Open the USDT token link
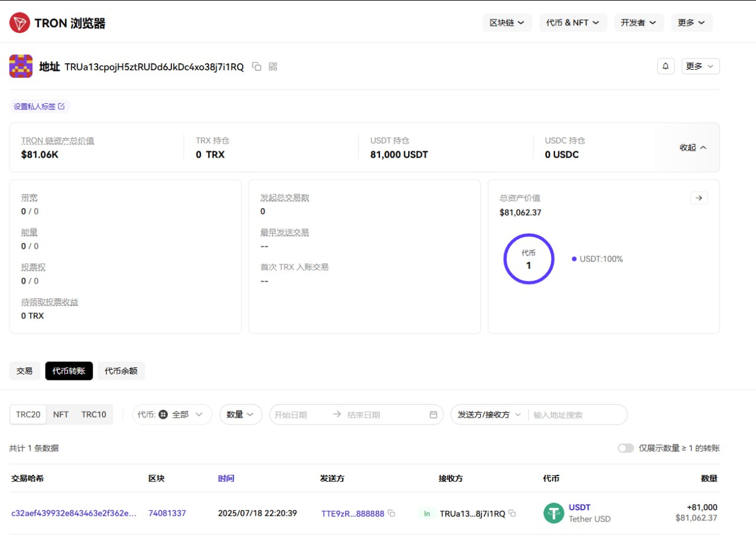The height and width of the screenshot is (541, 756). 579,507
